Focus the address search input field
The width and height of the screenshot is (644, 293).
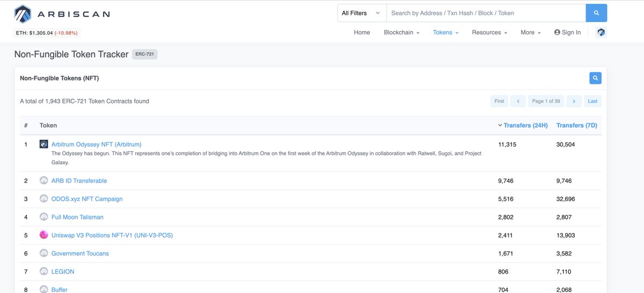click(x=486, y=13)
